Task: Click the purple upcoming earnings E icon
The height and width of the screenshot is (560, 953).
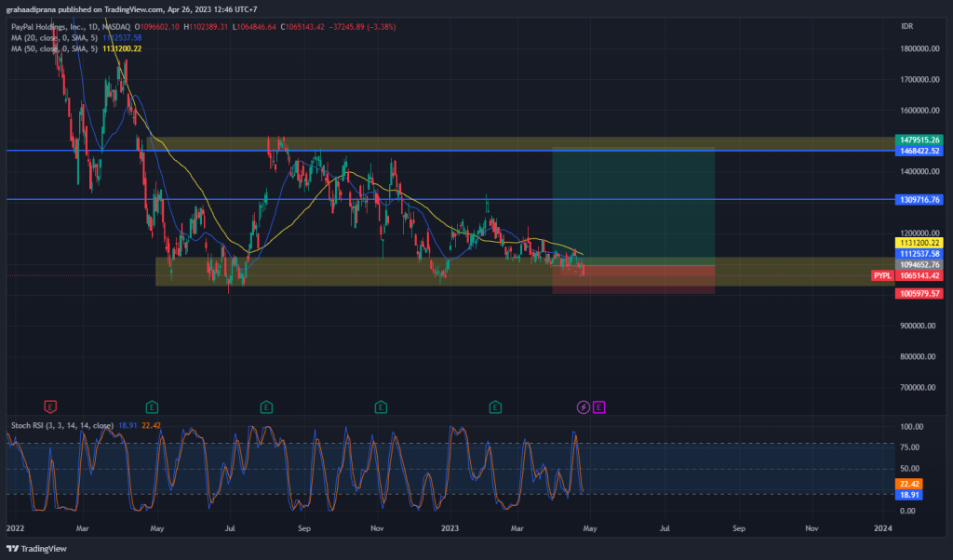Action: coord(598,407)
